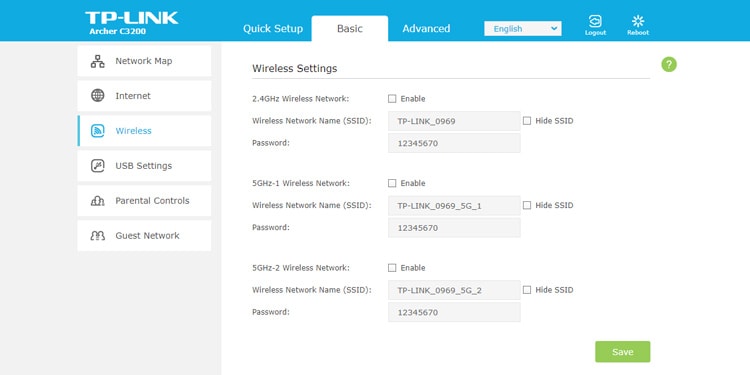Viewport: 750px width, 375px height.
Task: Click the 5GHz-1 Wireless Network label
Action: pos(301,183)
